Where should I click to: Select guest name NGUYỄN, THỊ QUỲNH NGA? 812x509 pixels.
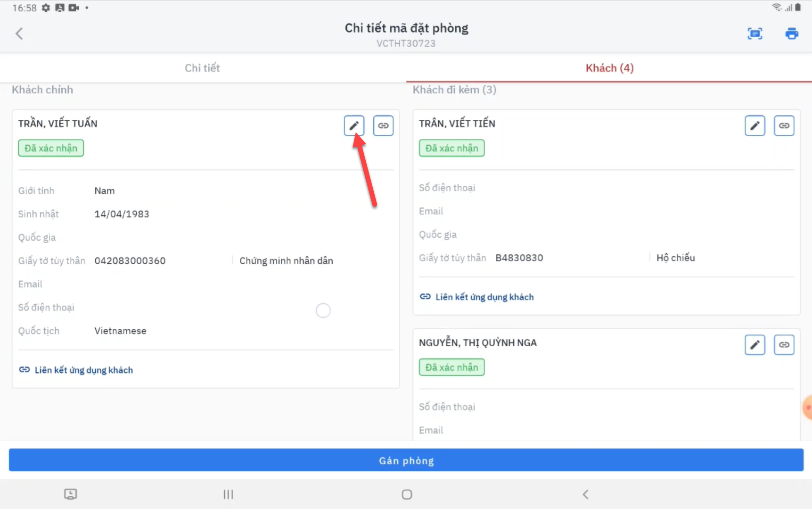click(x=478, y=342)
